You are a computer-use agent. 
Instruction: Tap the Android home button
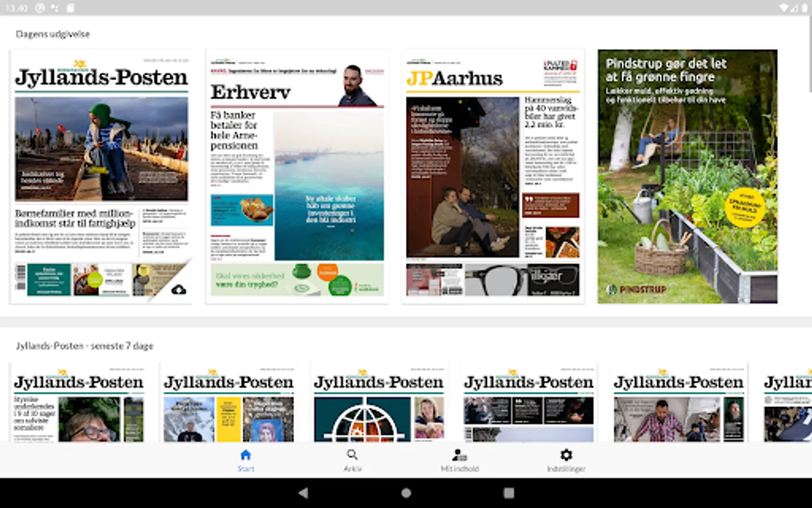(x=406, y=493)
